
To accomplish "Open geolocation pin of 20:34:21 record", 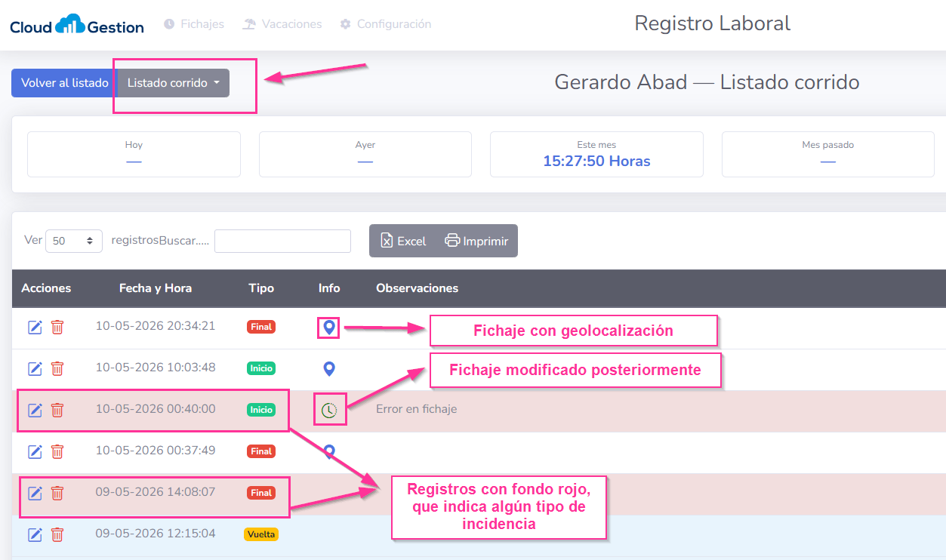I will [x=329, y=328].
